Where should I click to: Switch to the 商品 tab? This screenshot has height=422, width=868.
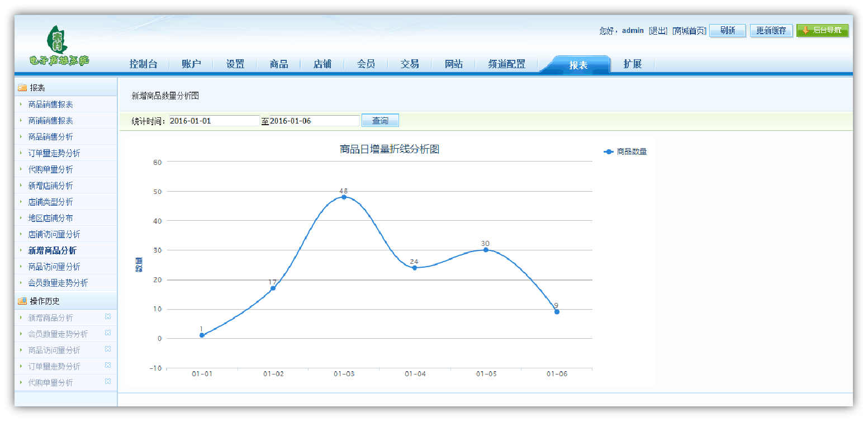pos(278,64)
